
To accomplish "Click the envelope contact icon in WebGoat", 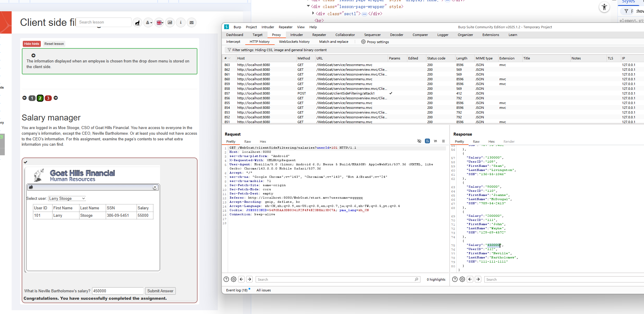I will click(192, 23).
